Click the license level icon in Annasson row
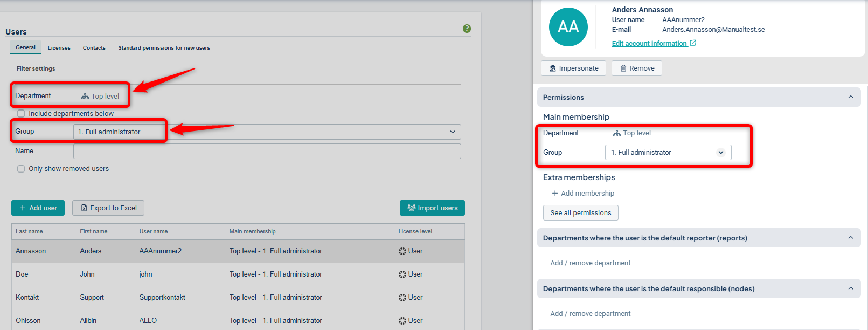The width and height of the screenshot is (868, 330). (x=402, y=251)
